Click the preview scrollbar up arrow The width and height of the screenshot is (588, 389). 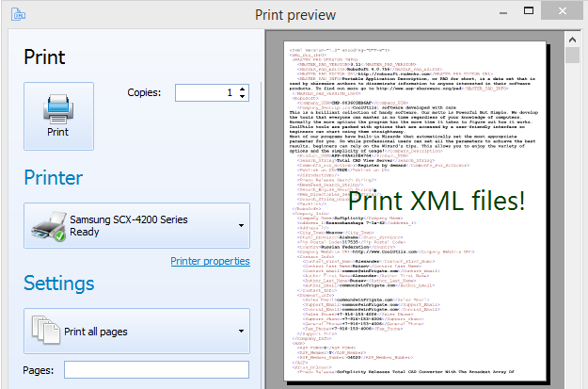coord(572,40)
